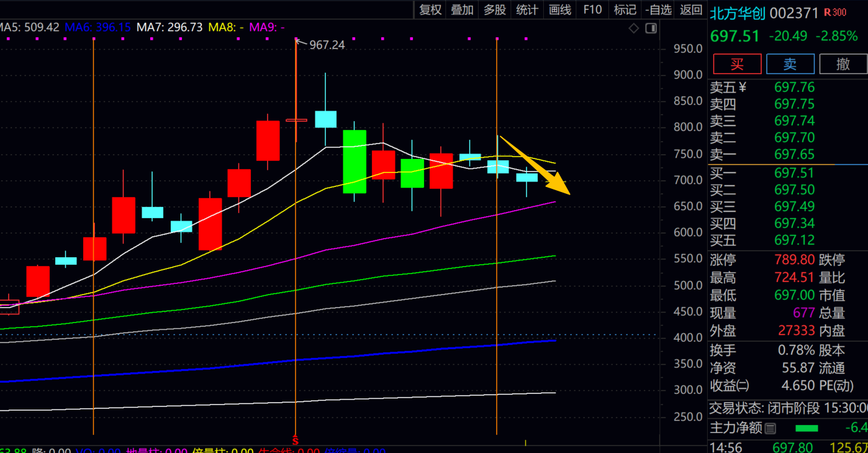Screen dimensions: 868x453
Task: Open the 统计 statistics tool
Action: [527, 9]
